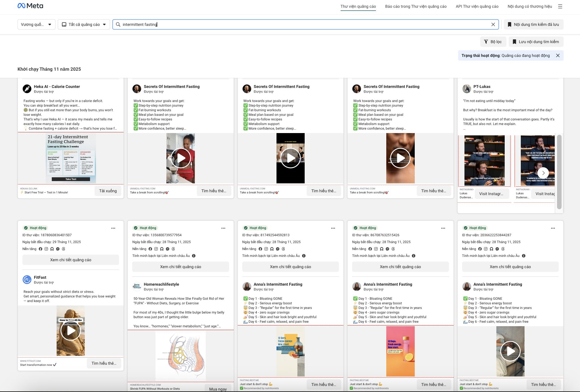Click the PT-Lukas card vertical scrollbar
Viewport: 580px width, 392px height.
[x=559, y=172]
